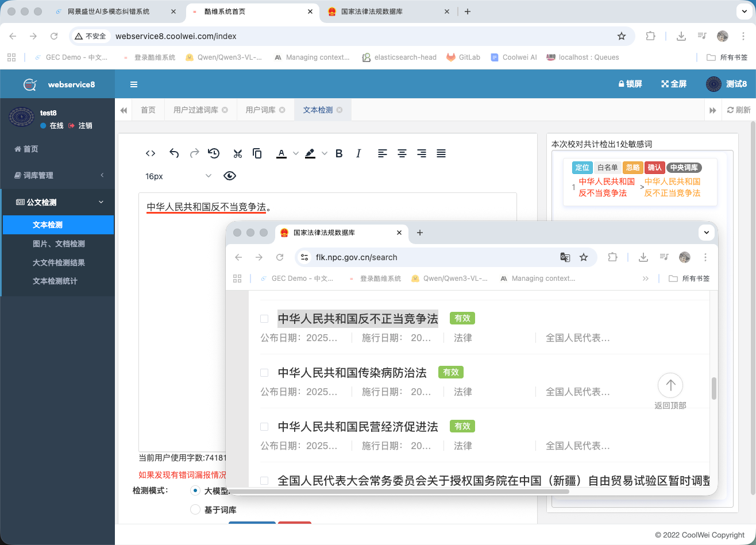Open text color dropdown arrow
Viewport: 756px width, 545px height.
(x=296, y=153)
